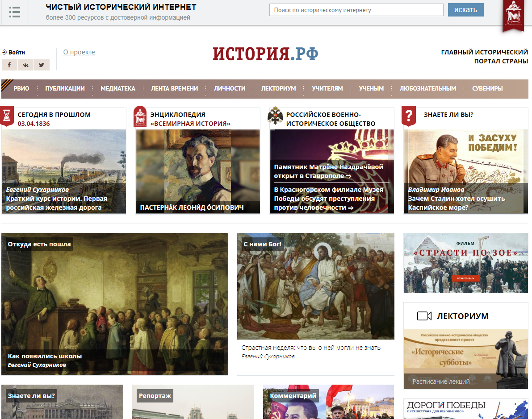Open the Учителям menu item
Viewport: 532px width, 419px height.
tap(327, 88)
